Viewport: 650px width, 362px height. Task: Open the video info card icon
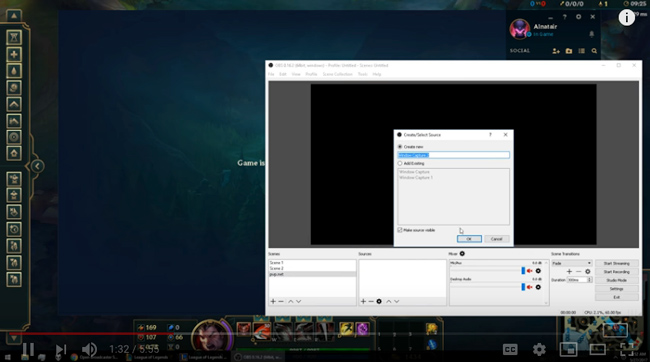coord(626,17)
